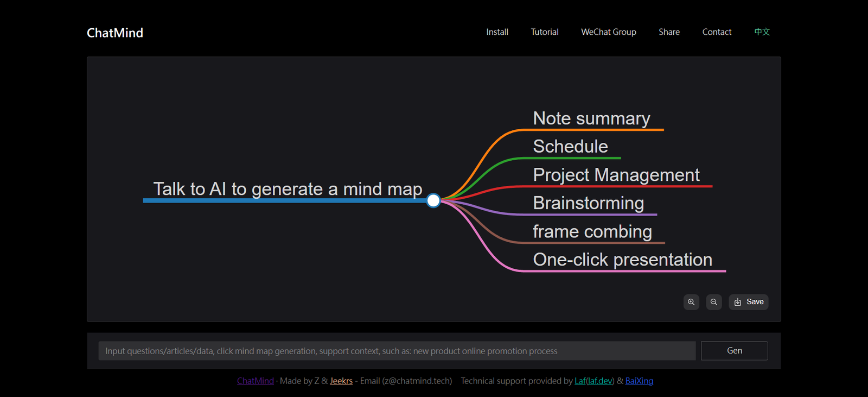This screenshot has width=868, height=397.
Task: Zoom out of the mind map
Action: 714,302
